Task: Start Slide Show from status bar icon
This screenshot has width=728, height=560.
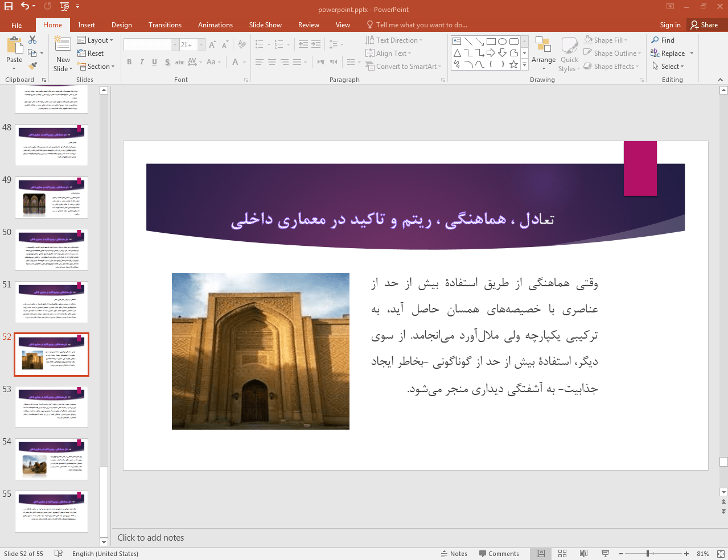Action: [x=605, y=554]
